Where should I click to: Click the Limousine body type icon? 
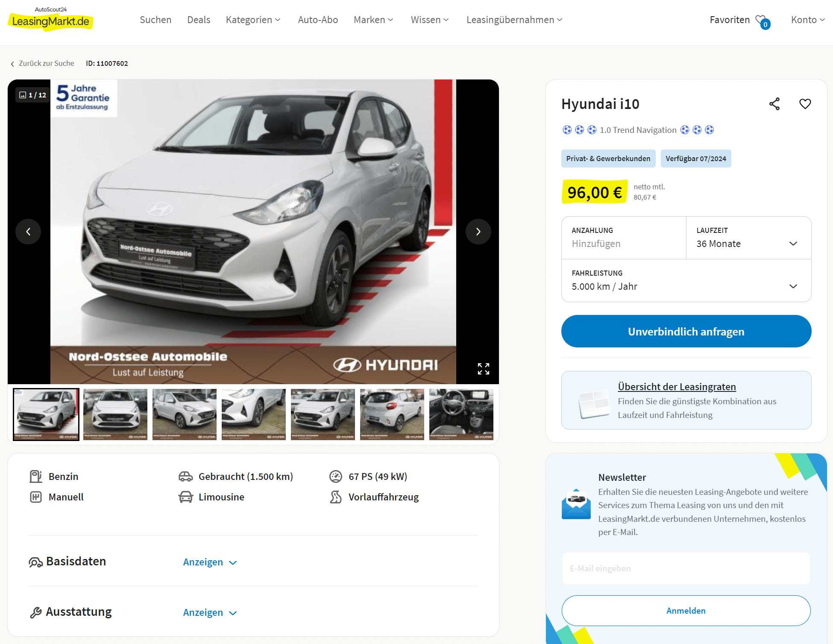coord(185,497)
